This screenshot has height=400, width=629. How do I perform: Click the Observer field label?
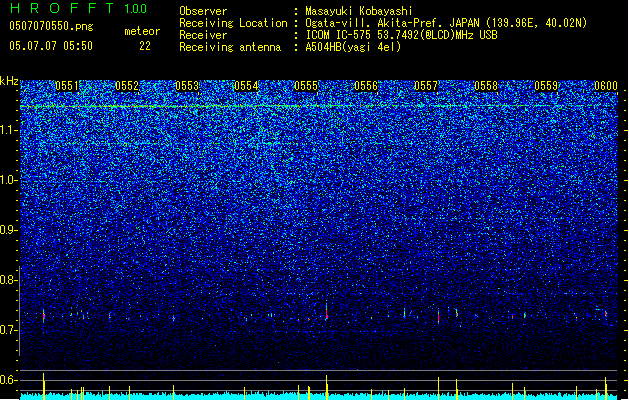[x=203, y=11]
